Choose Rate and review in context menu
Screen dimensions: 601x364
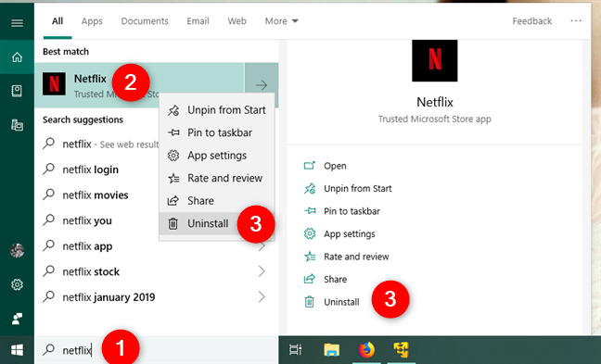(x=217, y=178)
